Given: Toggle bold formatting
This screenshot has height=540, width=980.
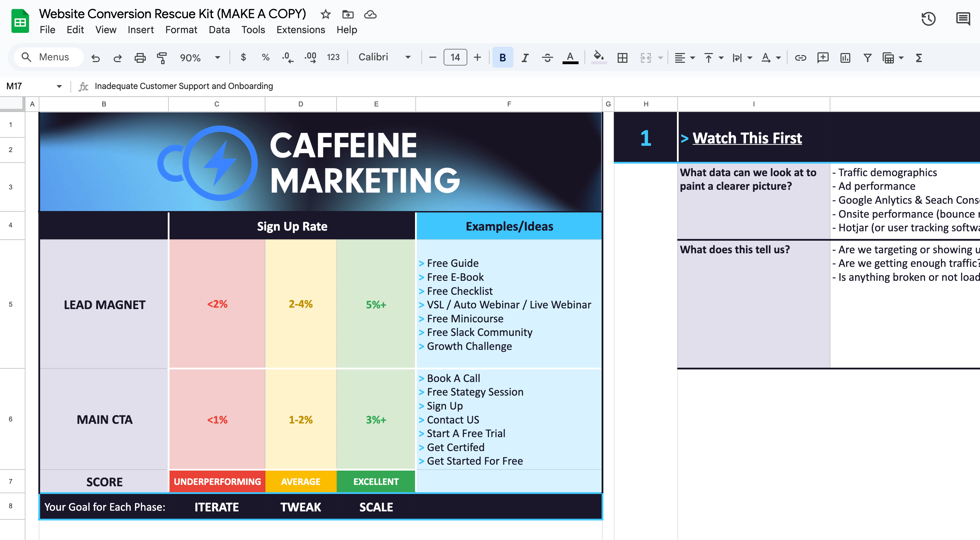Looking at the screenshot, I should [x=503, y=58].
